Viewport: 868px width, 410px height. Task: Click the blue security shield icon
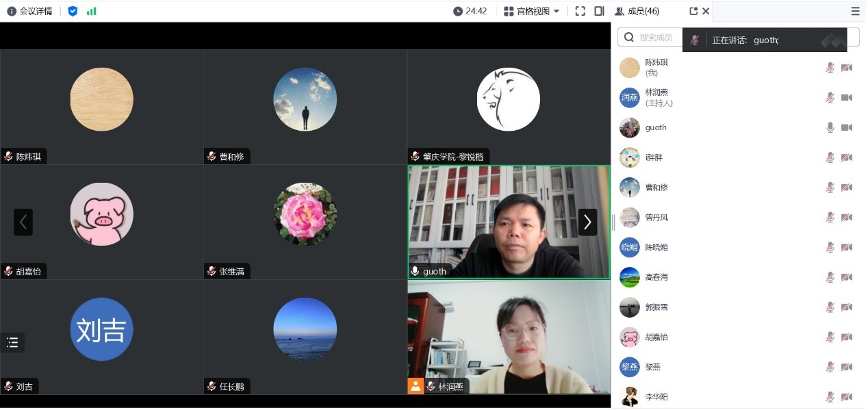tap(73, 11)
